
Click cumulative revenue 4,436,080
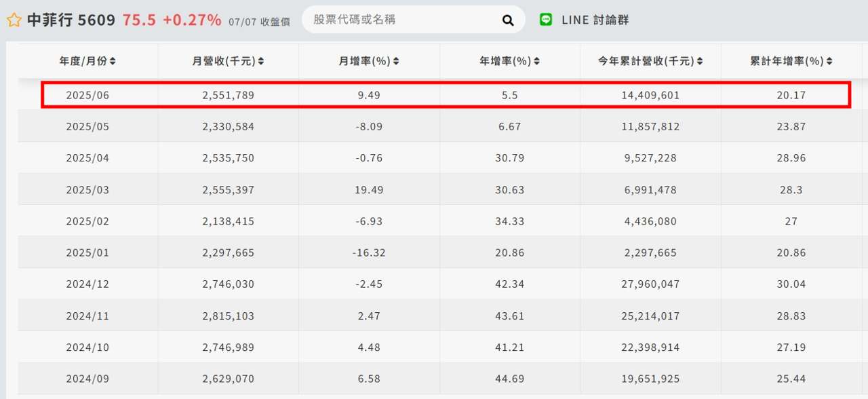650,221
